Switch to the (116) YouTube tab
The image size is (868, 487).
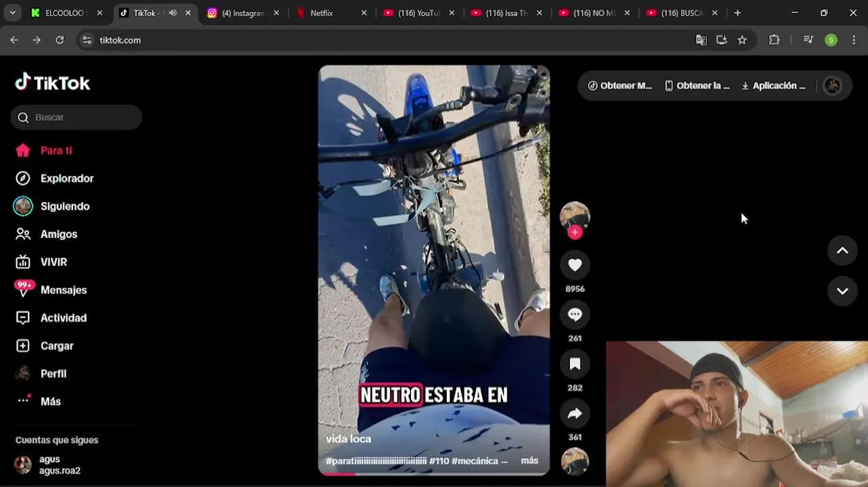coord(420,13)
